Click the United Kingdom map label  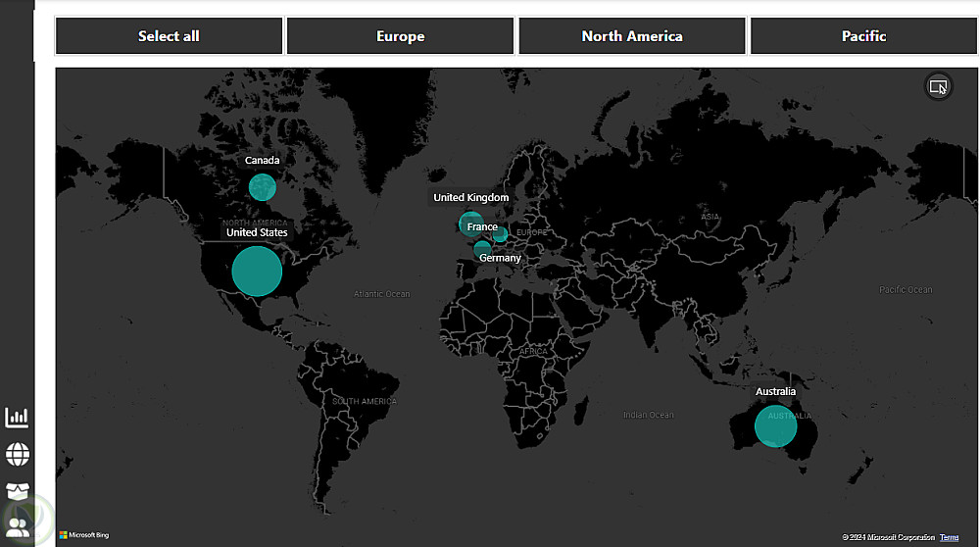pos(471,198)
